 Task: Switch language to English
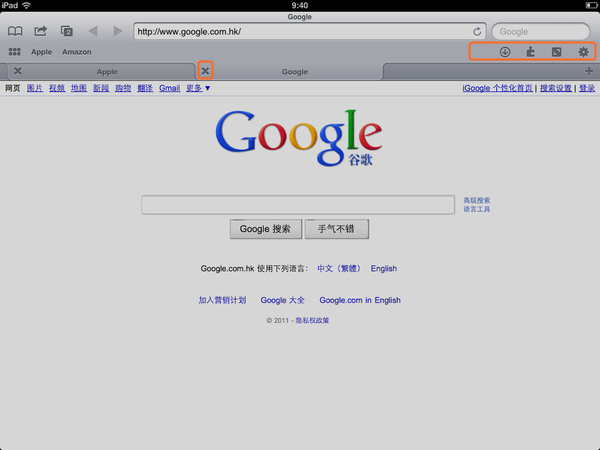[383, 269]
